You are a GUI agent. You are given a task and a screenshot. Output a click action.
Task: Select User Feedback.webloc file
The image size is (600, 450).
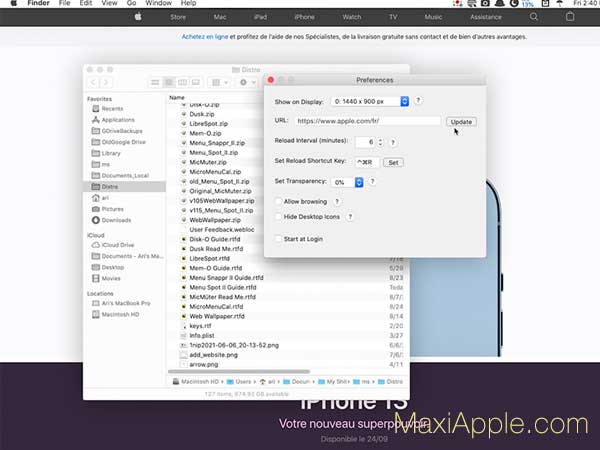[x=222, y=230]
